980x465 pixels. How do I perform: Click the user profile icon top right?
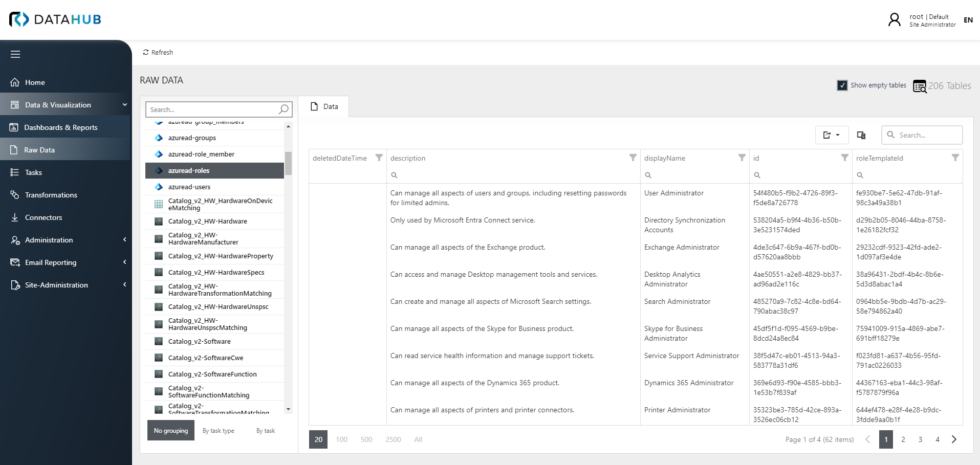click(x=894, y=19)
